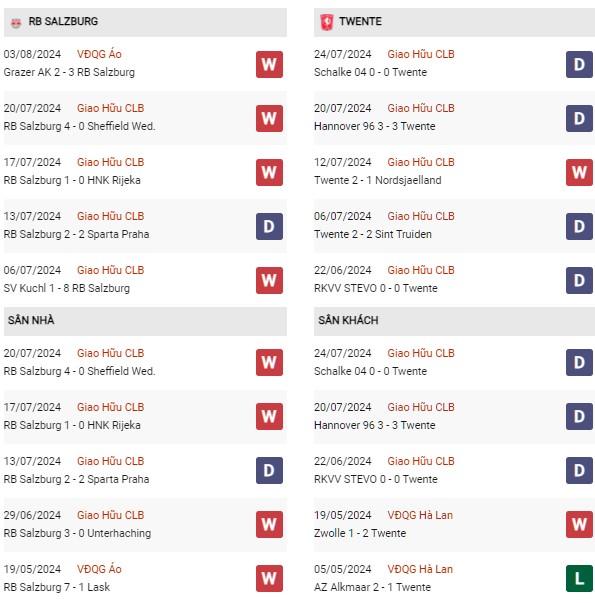Click green L badge for AZ Alkmaar match

579,578
